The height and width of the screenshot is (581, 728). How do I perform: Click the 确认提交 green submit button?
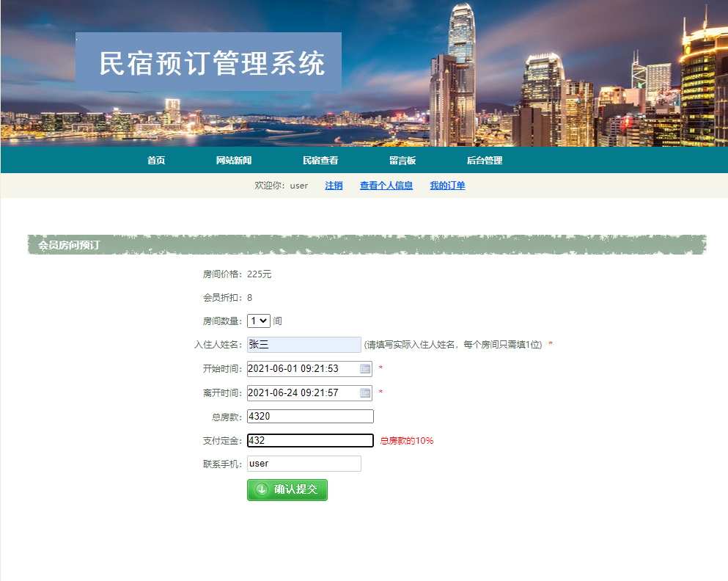coord(287,489)
